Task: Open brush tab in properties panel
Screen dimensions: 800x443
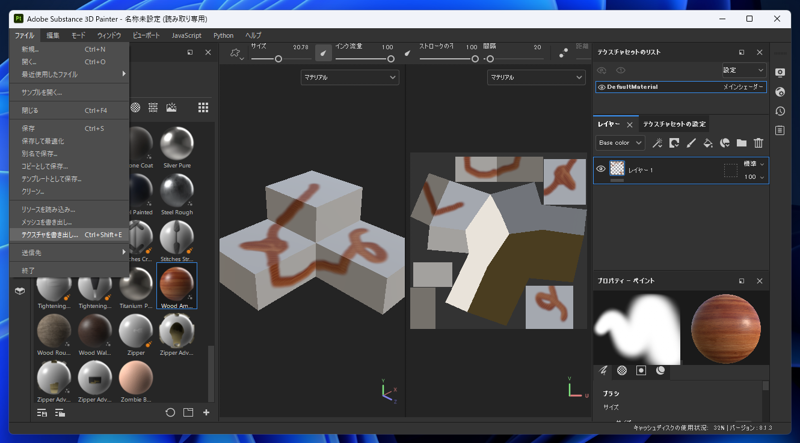Action: (x=603, y=371)
